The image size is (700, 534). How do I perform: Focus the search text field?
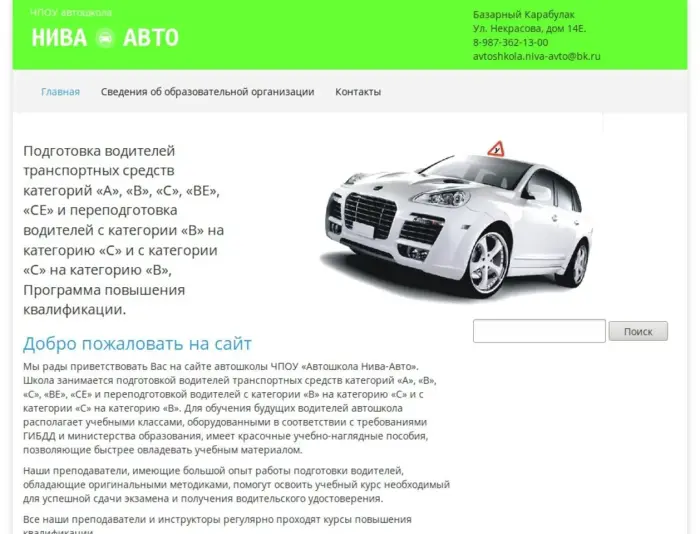click(x=539, y=331)
